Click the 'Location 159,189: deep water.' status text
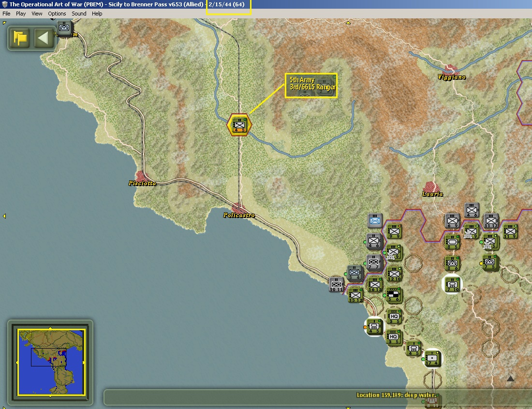Image resolution: width=532 pixels, height=409 pixels. [x=396, y=395]
